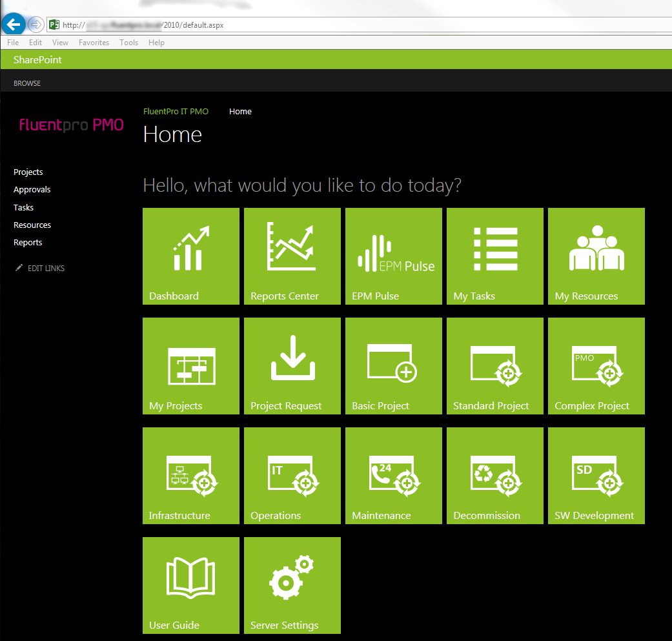Create a Standard Project via tile
This screenshot has width=672, height=641.
coord(495,366)
